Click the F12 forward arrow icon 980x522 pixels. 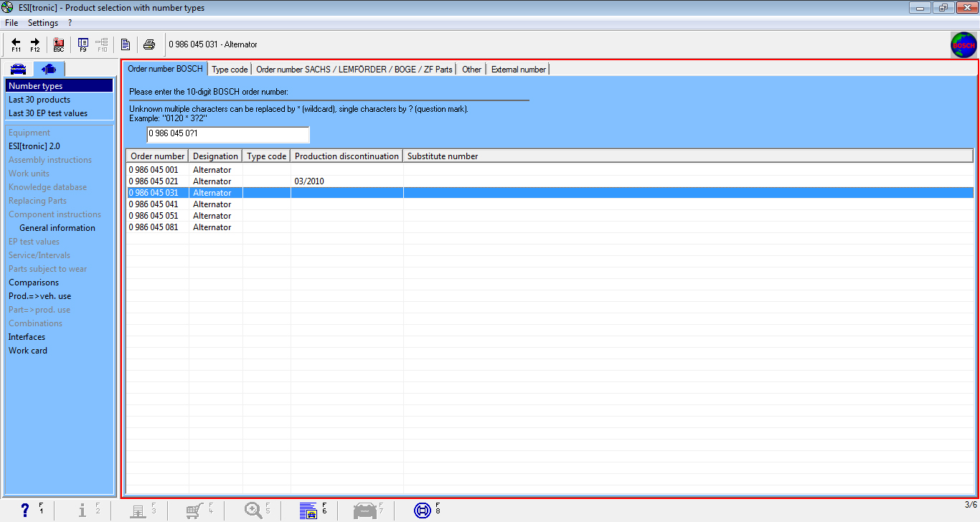pyautogui.click(x=34, y=44)
